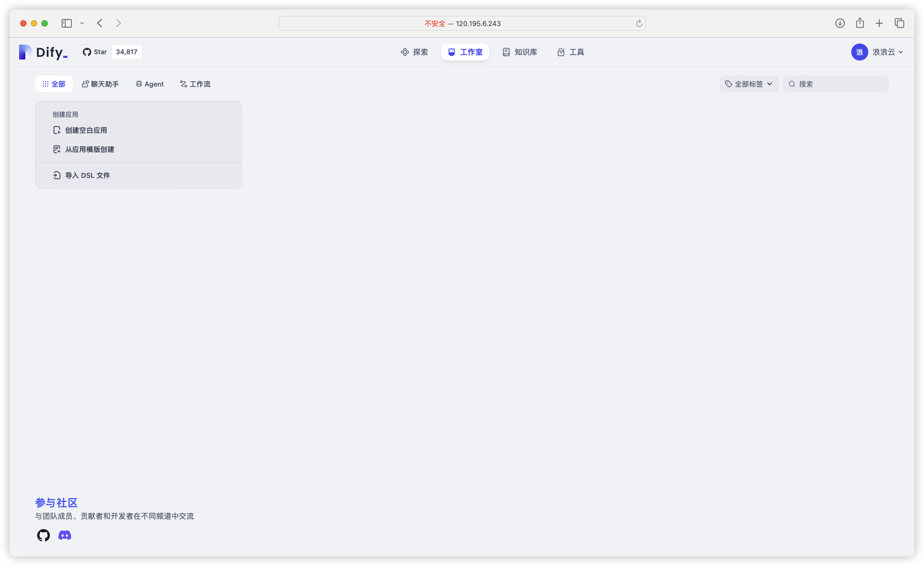Screen dimensions: 924x566
Task: Focus the 搜索 search field
Action: [836, 84]
